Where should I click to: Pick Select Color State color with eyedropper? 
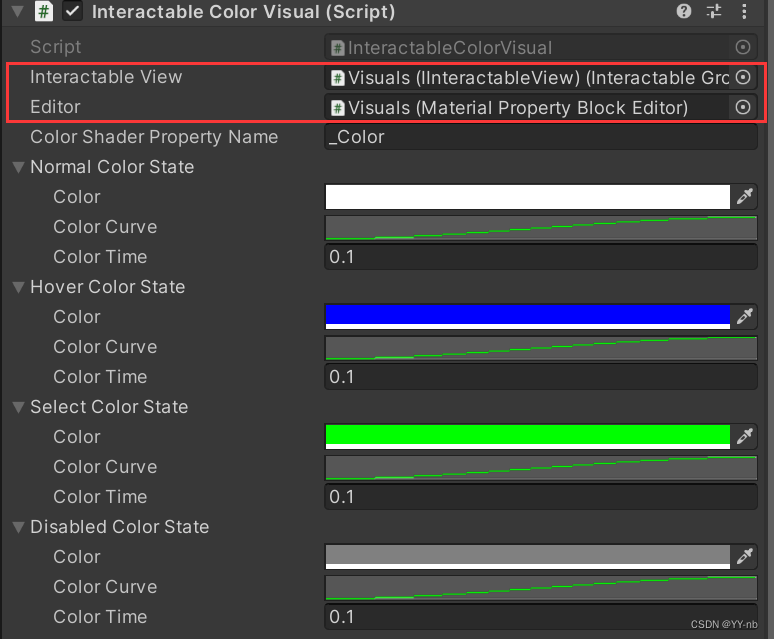[x=744, y=436]
